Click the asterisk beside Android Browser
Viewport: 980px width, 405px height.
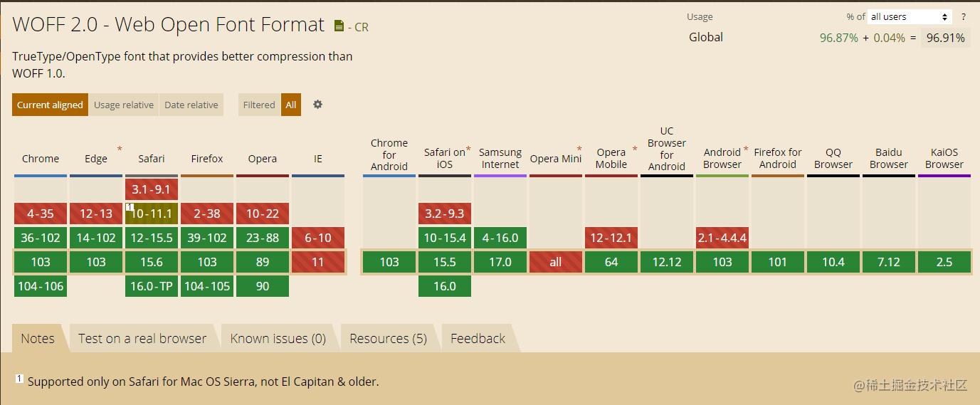(x=746, y=149)
